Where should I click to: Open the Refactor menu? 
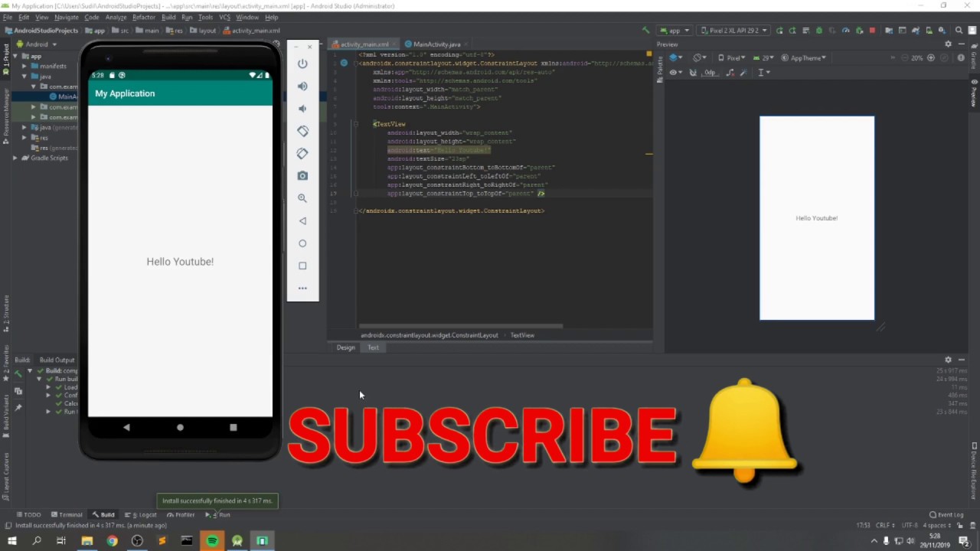[144, 17]
